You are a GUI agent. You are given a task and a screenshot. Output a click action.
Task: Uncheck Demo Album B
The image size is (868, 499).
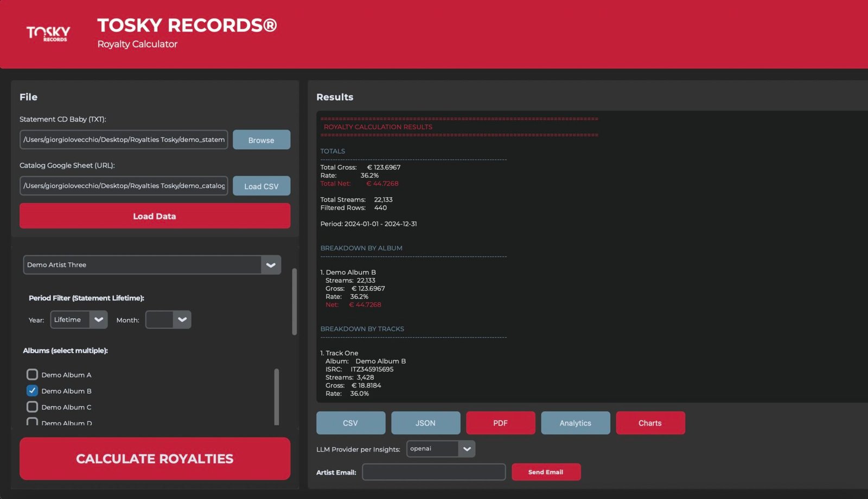click(x=32, y=390)
